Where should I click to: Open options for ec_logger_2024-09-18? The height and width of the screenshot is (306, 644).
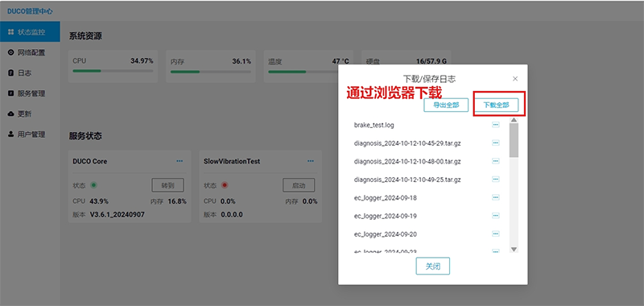496,197
